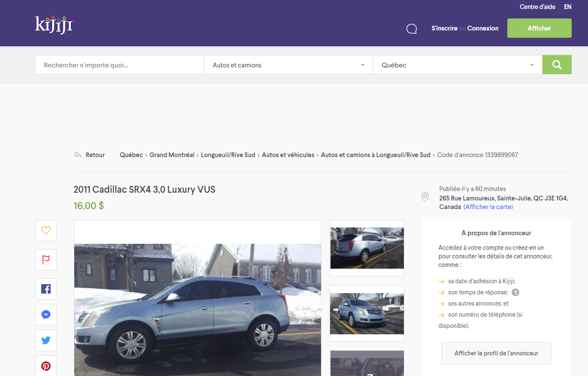Report the ad with the flag icon
Viewport: 588px width, 376px height.
[46, 260]
